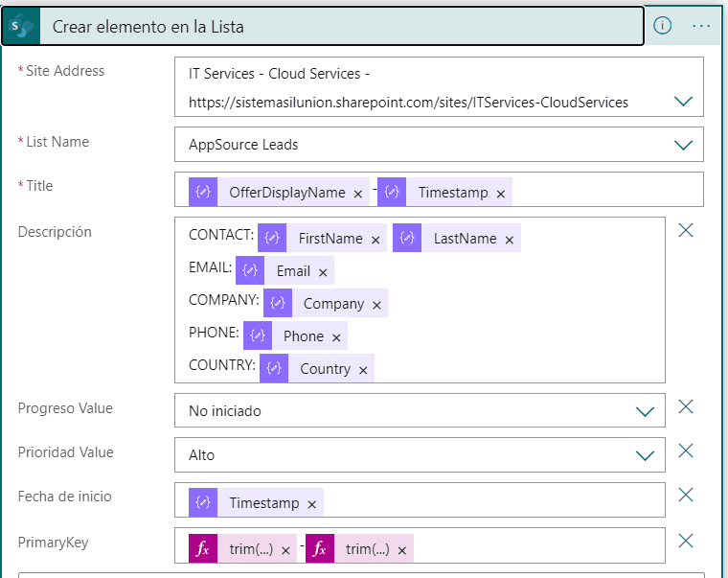Screen dimensions: 728x578
Task: Remove the second trim expression in PrimaryKey
Action: 402,550
